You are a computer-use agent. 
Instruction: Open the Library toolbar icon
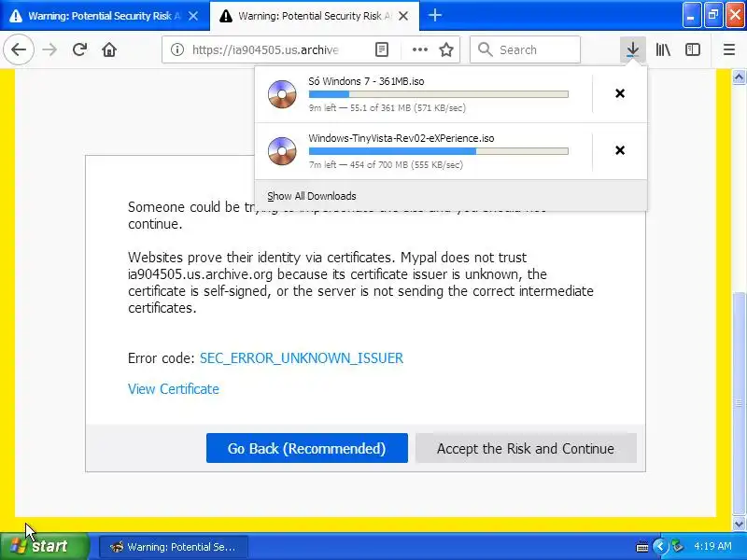[x=663, y=49]
